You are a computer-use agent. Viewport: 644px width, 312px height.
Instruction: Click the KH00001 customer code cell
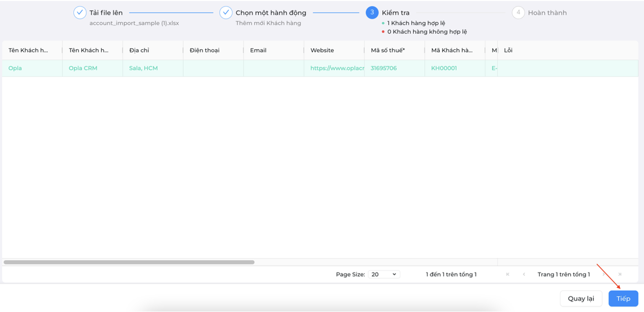[455, 68]
